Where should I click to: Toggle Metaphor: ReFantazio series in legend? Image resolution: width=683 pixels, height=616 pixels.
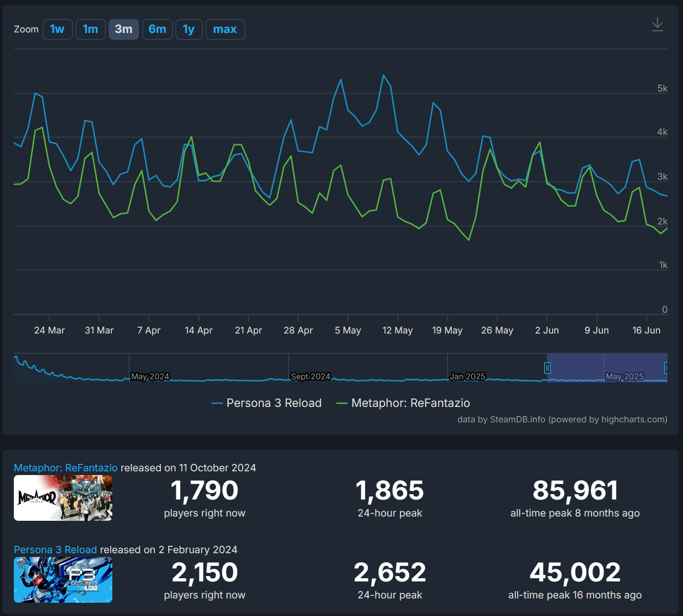click(x=403, y=403)
